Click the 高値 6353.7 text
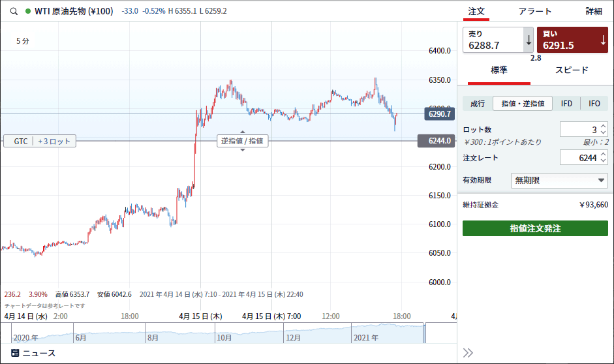This screenshot has height=364, width=614. pos(72,294)
